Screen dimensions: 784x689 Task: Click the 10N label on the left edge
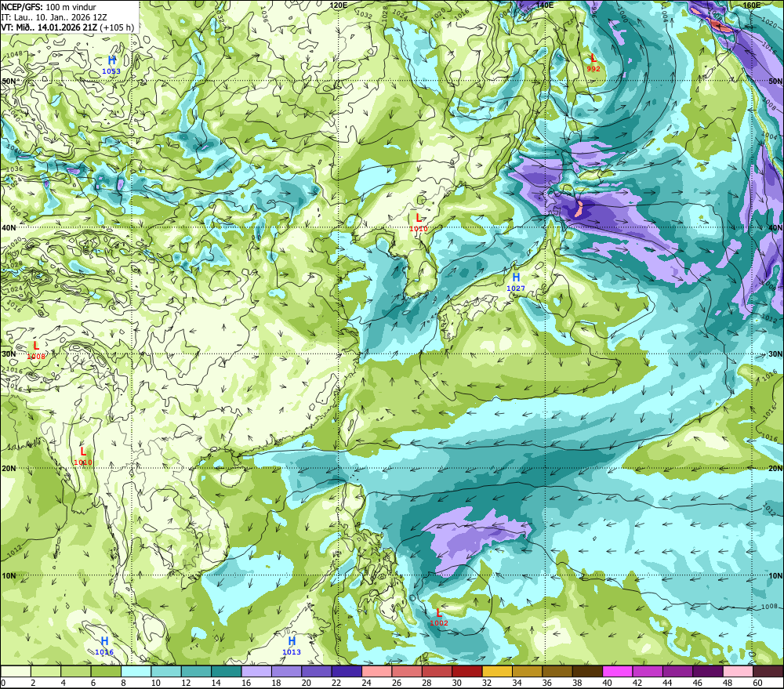[9, 576]
